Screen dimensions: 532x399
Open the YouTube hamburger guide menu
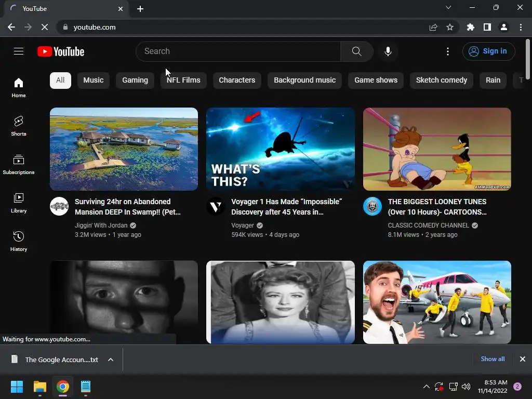pos(19,51)
